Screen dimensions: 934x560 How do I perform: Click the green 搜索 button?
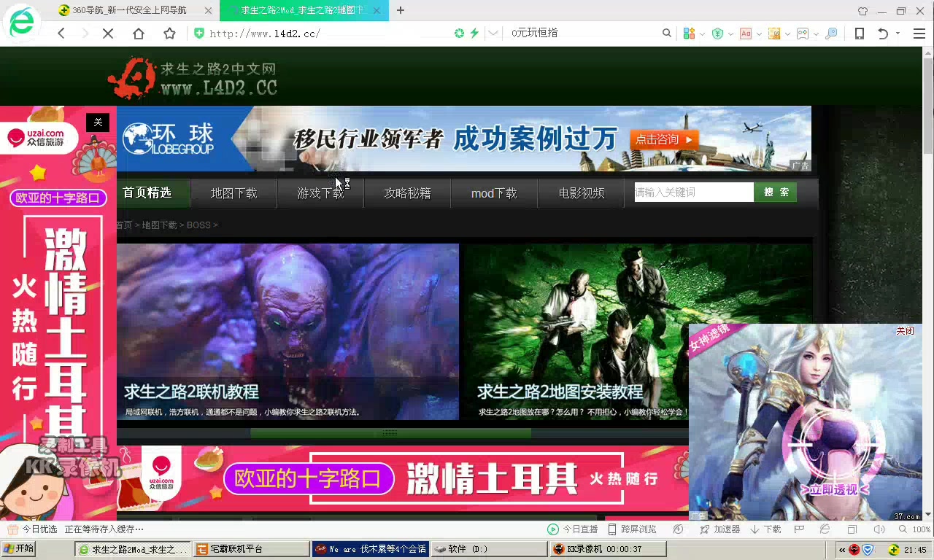coord(776,192)
